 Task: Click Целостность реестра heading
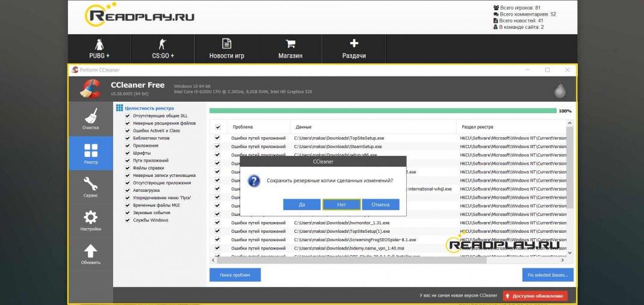pyautogui.click(x=149, y=108)
